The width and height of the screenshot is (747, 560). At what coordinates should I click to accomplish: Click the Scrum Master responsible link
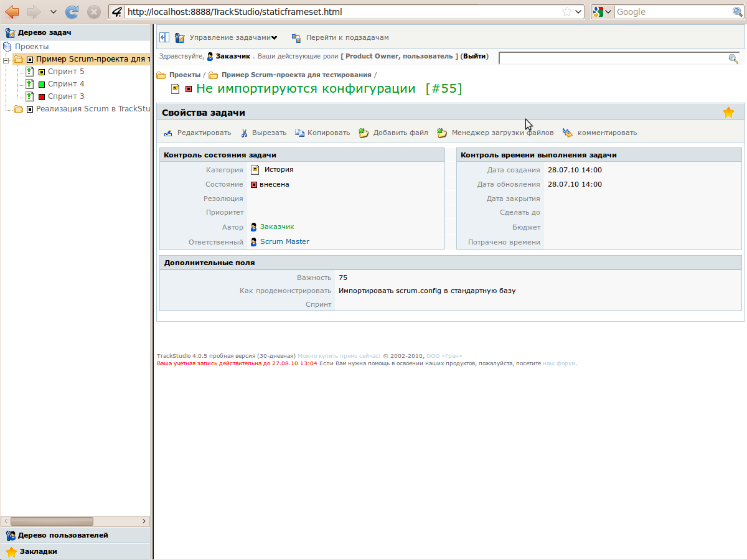coord(284,241)
